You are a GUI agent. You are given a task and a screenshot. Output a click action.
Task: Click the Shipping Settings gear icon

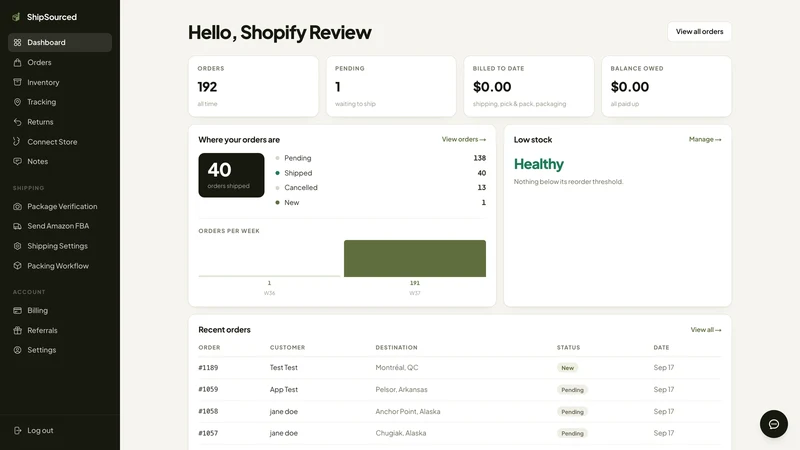pos(17,246)
